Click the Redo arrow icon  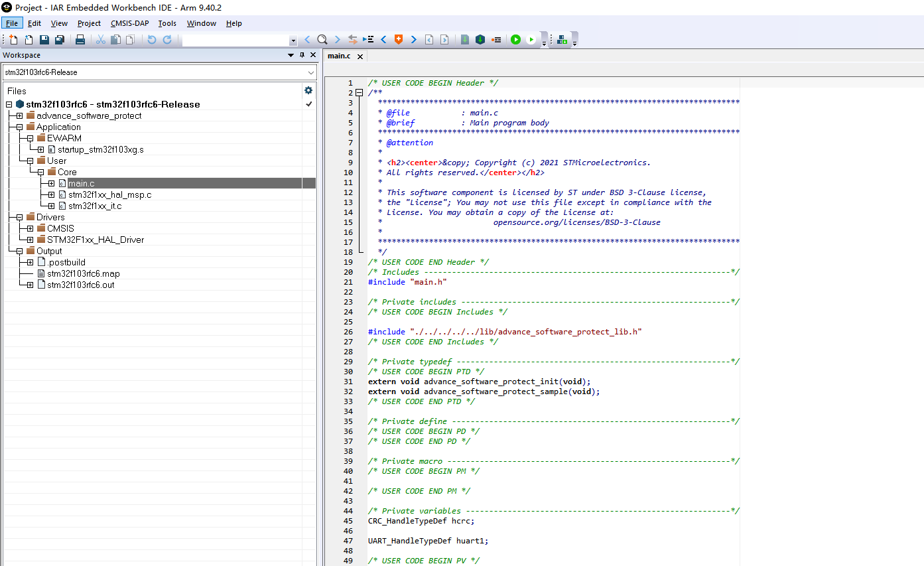click(167, 40)
